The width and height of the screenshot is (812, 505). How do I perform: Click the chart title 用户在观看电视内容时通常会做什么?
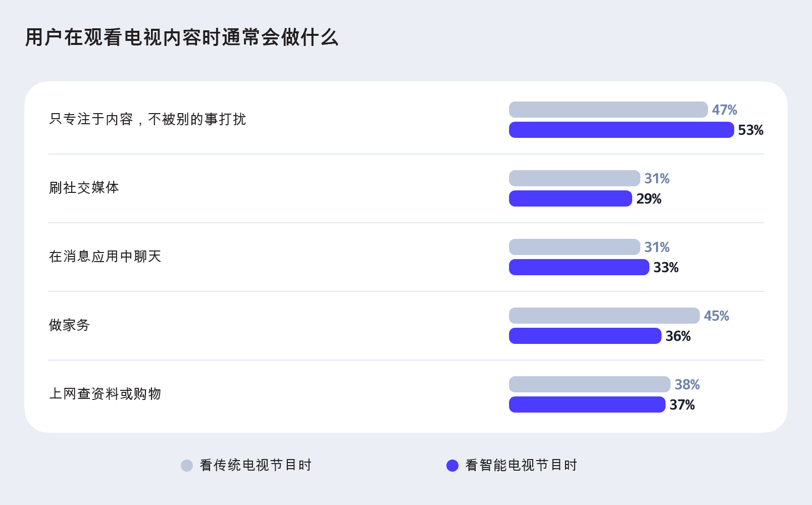182,37
